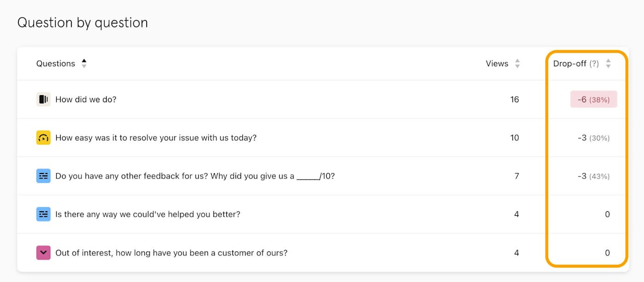Click the Drop-off (?) help tooltip
This screenshot has height=282, width=644.
(x=594, y=64)
